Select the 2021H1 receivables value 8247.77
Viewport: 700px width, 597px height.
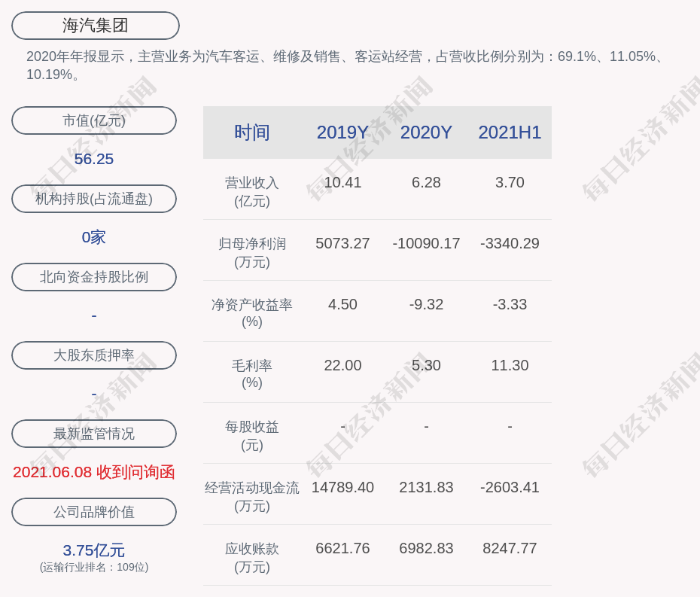tap(510, 549)
